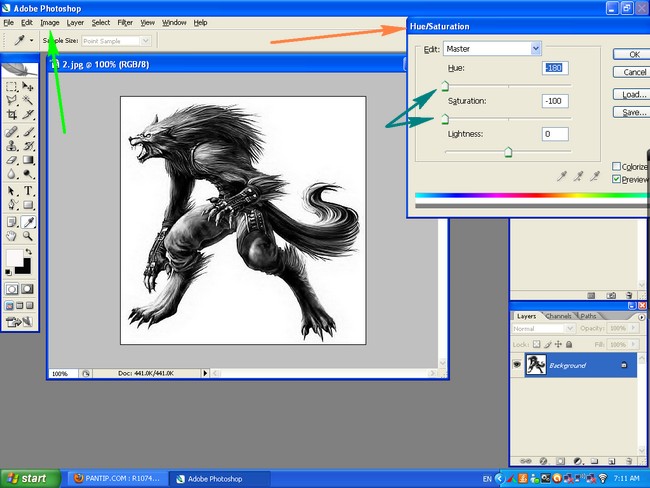Swap foreground and background colors
650x488 pixels.
pyautogui.click(x=29, y=252)
